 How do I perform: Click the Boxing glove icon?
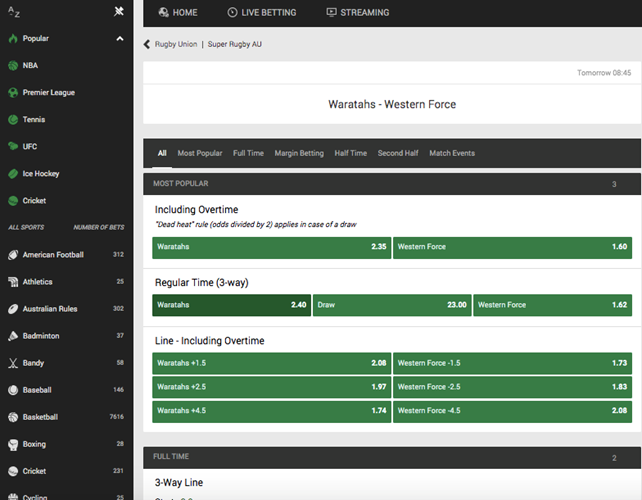click(13, 444)
